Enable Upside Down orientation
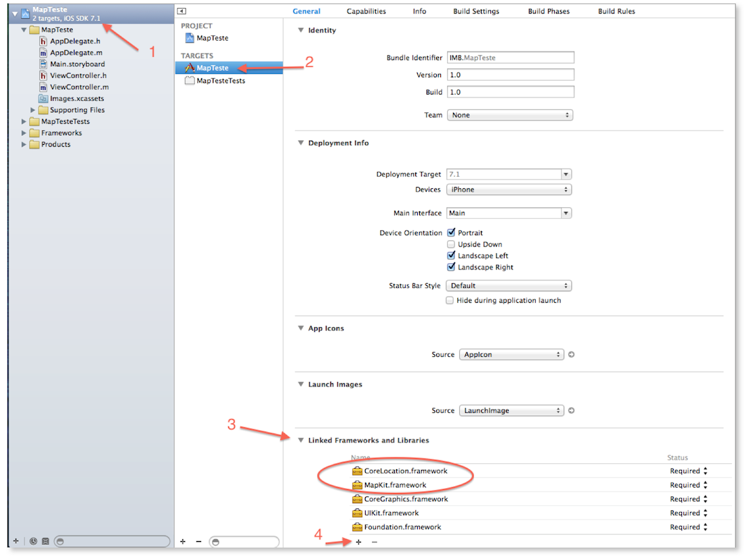 pos(451,244)
